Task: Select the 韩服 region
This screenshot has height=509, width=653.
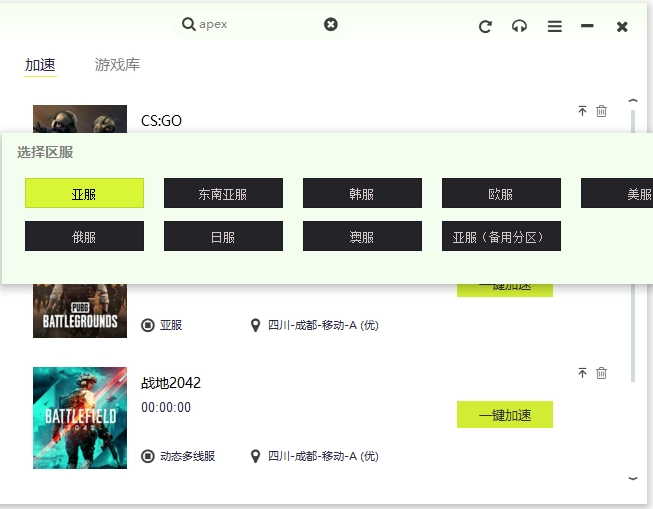Action: pos(362,193)
